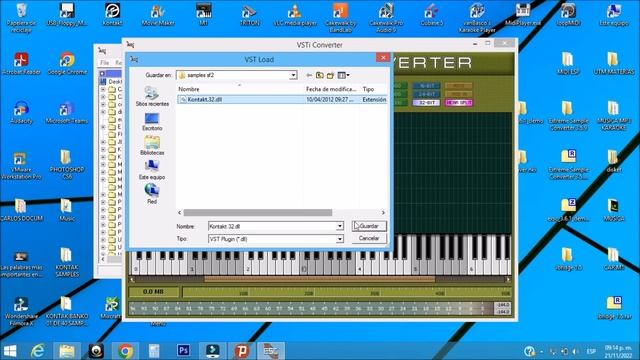Screen dimensions: 640x360
Task: Select the 32-BIT depth toggle in VSTi Converter
Action: 426,103
